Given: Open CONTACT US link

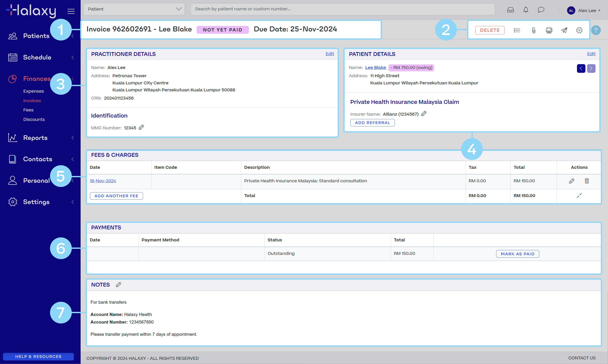Looking at the screenshot, I should [x=582, y=358].
